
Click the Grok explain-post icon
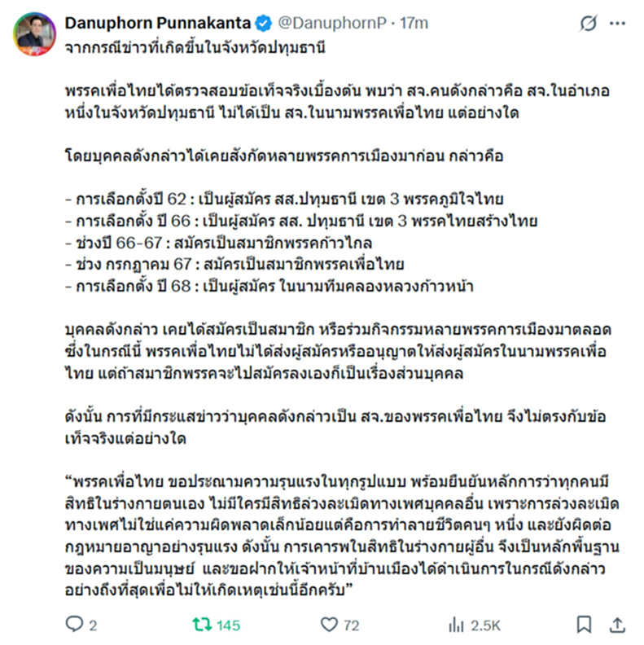(x=588, y=24)
